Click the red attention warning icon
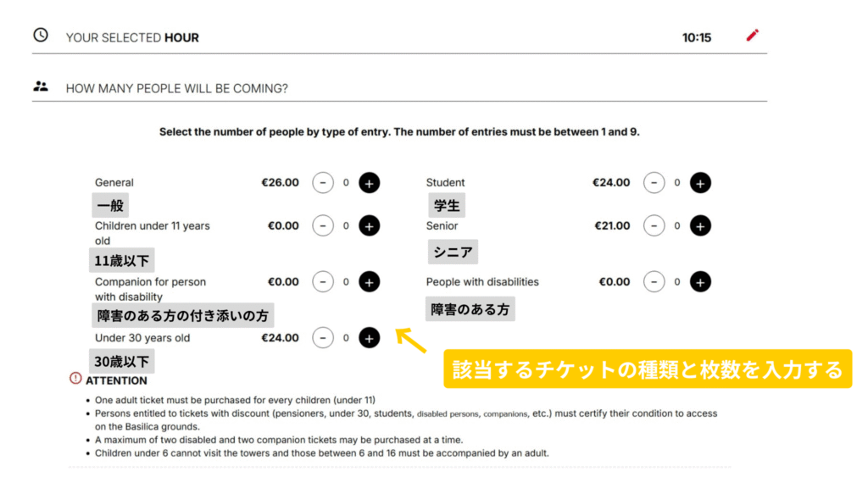 76,379
